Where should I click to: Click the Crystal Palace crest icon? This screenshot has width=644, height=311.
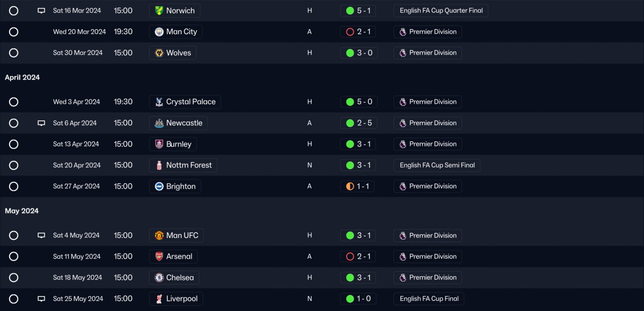coord(159,102)
